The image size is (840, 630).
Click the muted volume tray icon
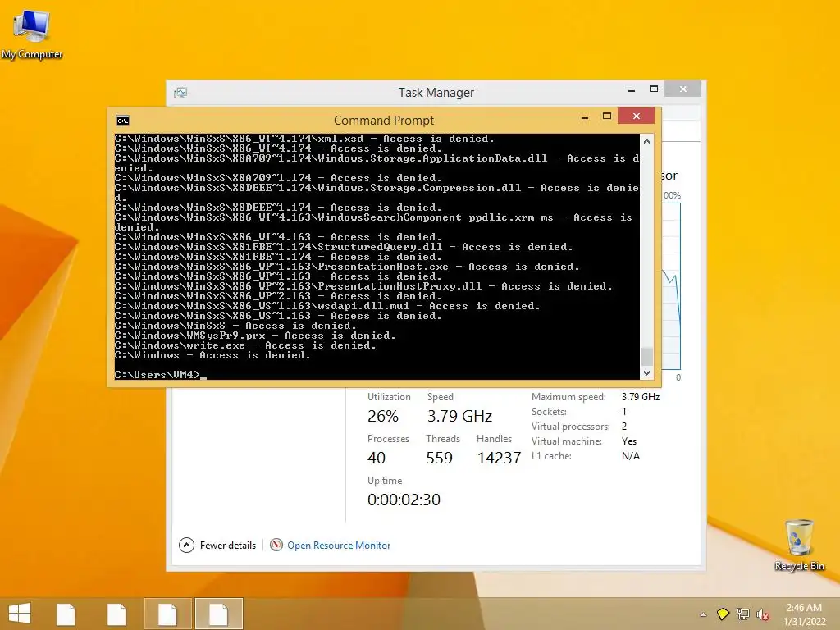(x=763, y=614)
